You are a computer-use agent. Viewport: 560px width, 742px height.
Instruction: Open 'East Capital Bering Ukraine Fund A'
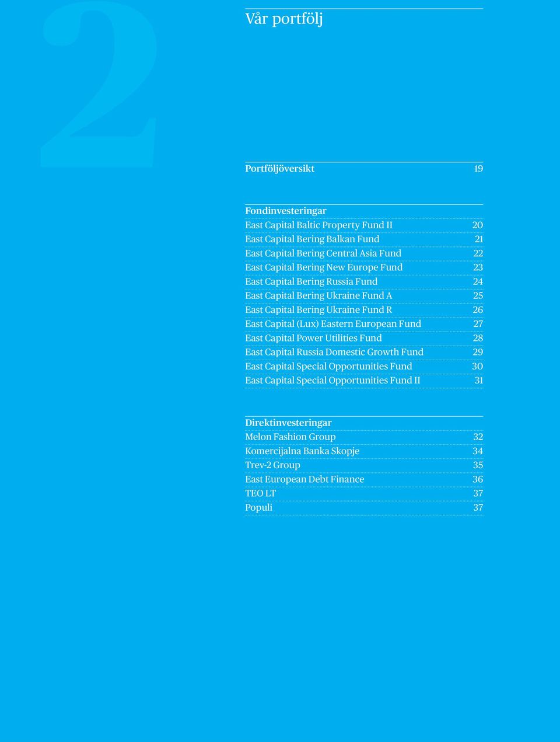coord(318,295)
